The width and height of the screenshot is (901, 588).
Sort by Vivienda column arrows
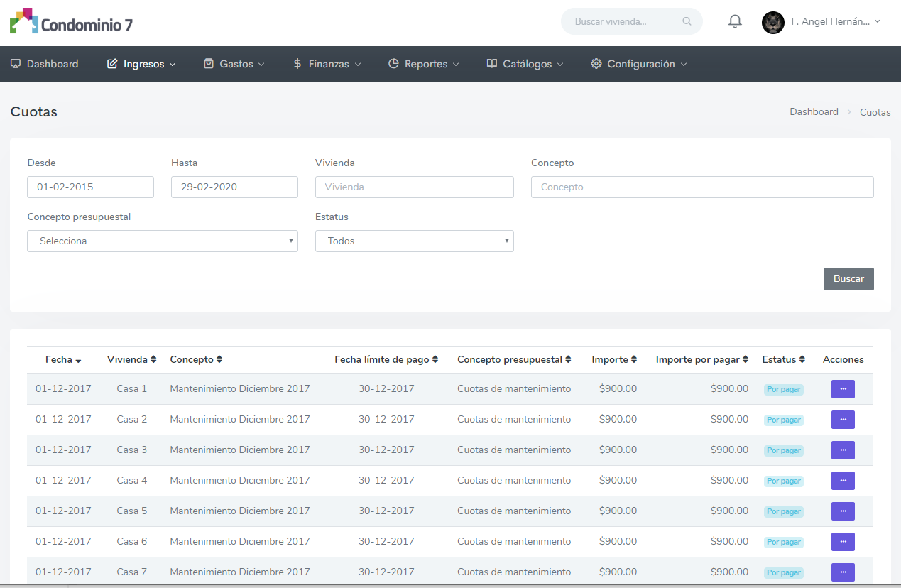[x=153, y=360]
